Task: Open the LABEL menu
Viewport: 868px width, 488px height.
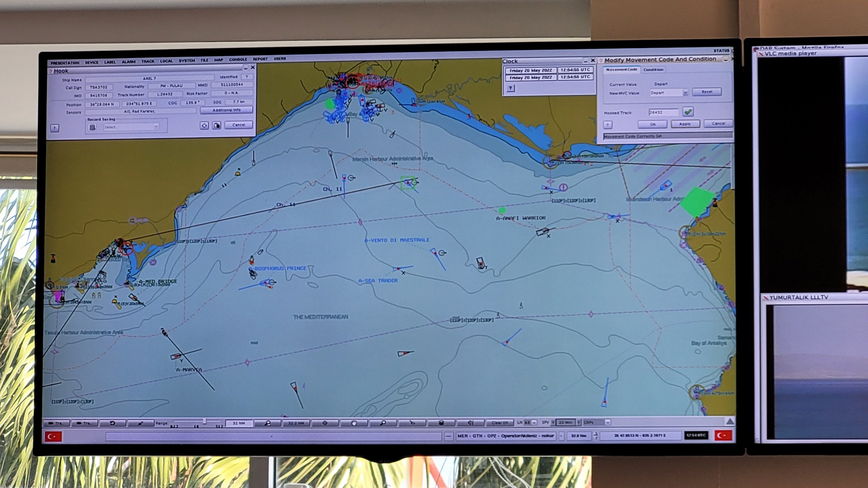Action: click(x=110, y=62)
